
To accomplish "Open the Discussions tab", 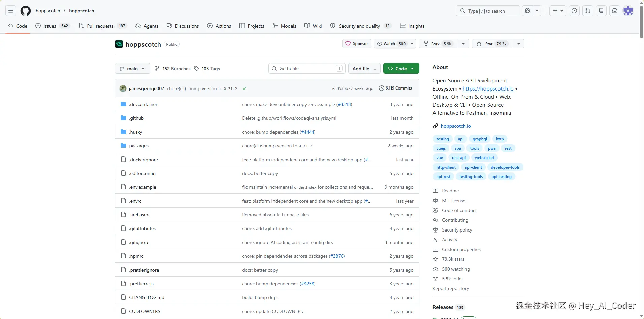I will click(183, 26).
